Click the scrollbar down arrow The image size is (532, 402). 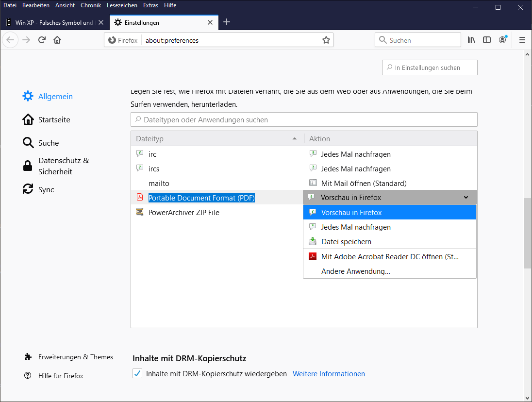coord(527,398)
